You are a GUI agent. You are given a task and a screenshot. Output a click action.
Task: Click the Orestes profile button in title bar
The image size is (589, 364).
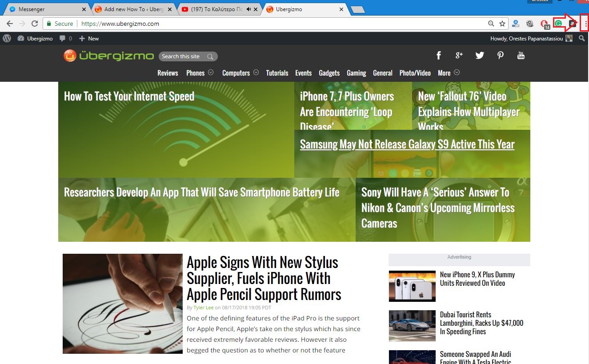(539, 1)
